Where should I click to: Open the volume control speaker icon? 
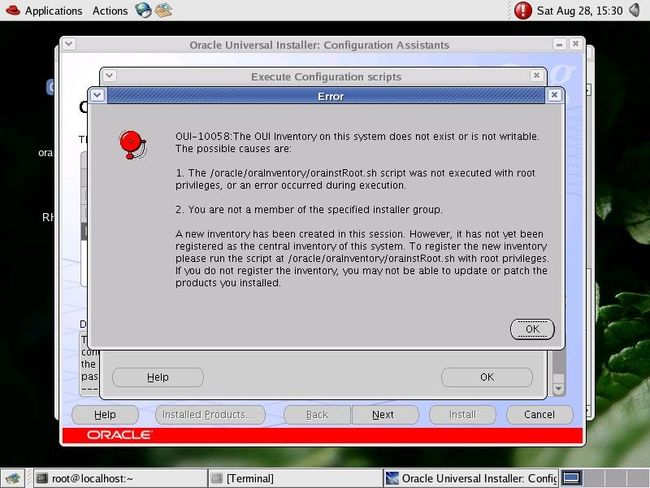(x=635, y=10)
